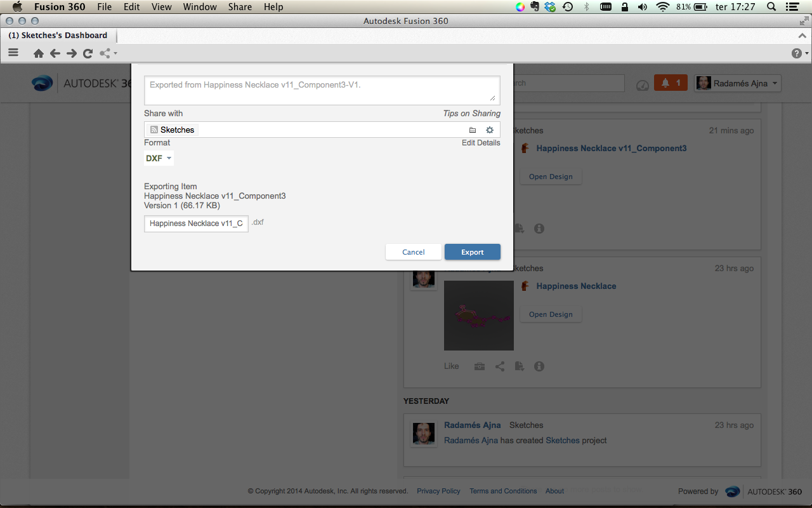Open the hamburger menu in the toolbar

point(13,53)
